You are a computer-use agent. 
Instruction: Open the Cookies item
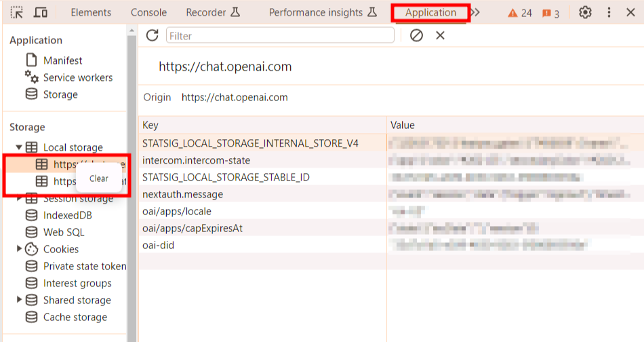(x=61, y=249)
